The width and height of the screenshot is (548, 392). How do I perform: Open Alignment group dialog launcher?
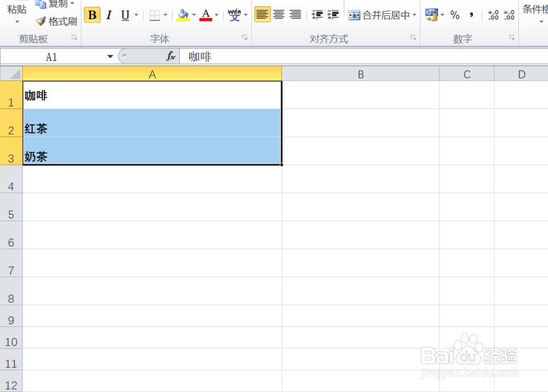(413, 37)
